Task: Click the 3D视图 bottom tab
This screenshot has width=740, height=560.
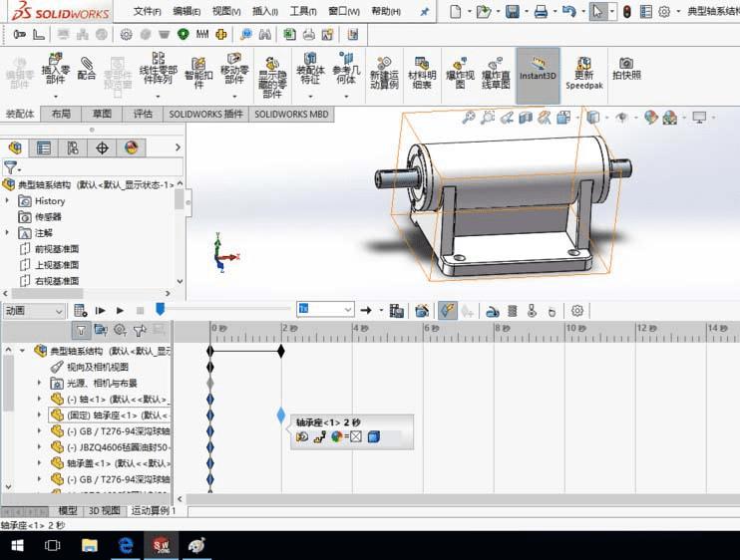Action: pyautogui.click(x=105, y=510)
